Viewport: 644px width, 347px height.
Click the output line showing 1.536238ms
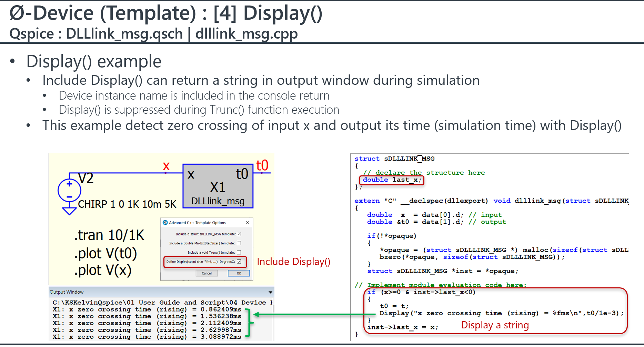147,316
